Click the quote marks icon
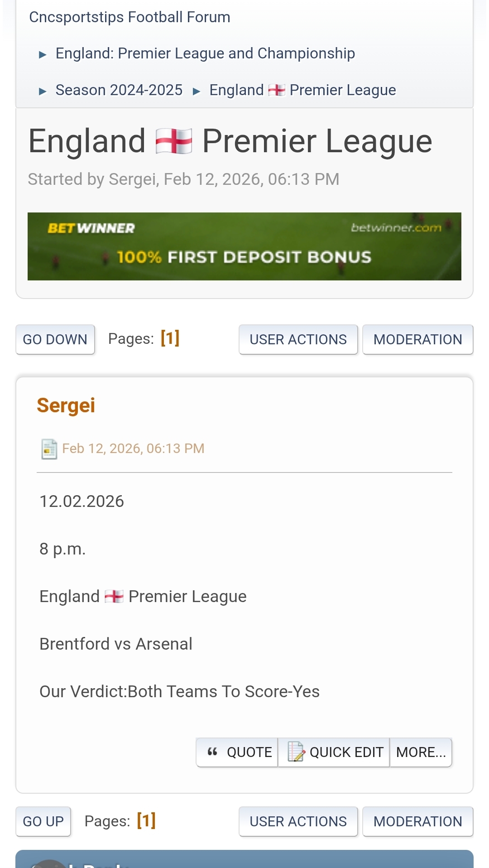This screenshot has width=489, height=868. pyautogui.click(x=212, y=752)
